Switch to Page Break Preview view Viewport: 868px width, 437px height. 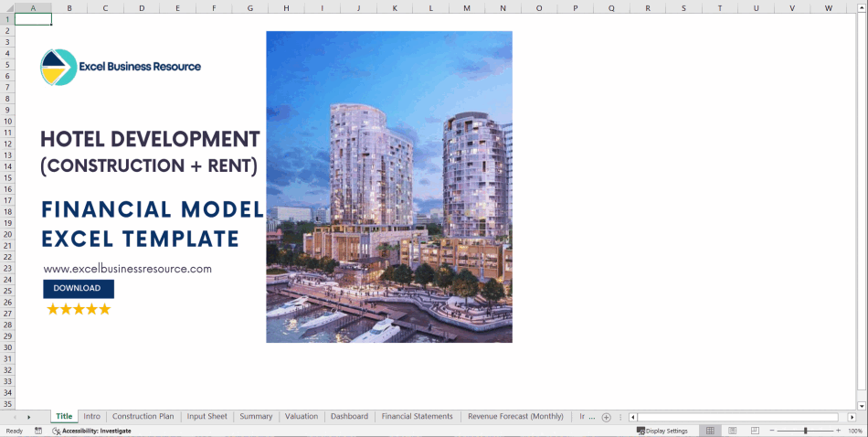tap(754, 431)
